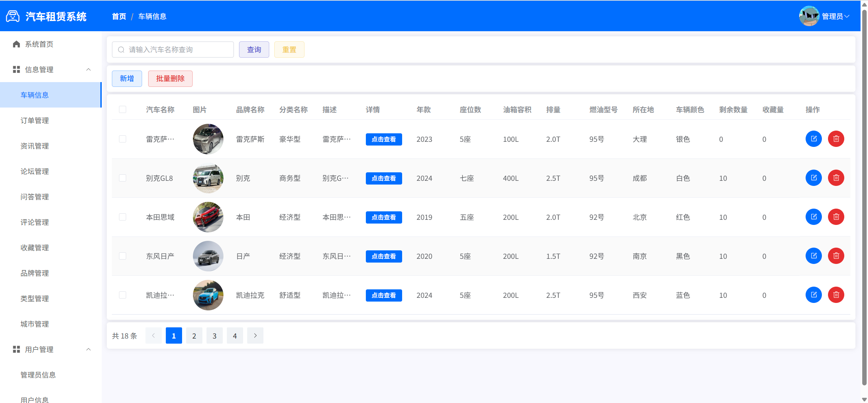Toggle the select-all header checkbox
This screenshot has width=868, height=403.
tap(122, 110)
